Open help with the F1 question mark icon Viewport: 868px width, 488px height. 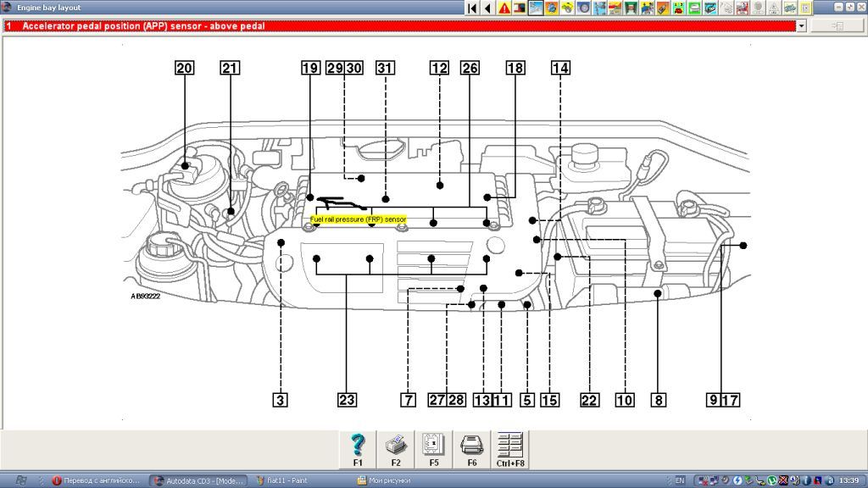click(358, 445)
